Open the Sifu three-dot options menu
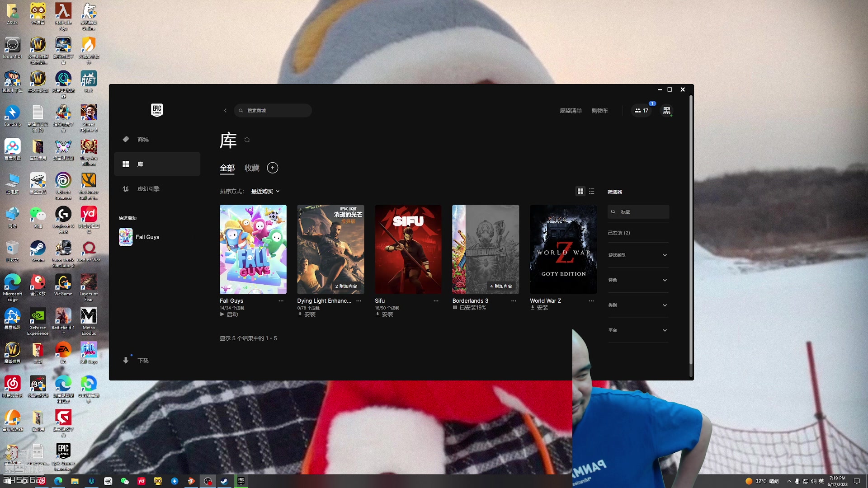This screenshot has width=868, height=488. (x=436, y=301)
